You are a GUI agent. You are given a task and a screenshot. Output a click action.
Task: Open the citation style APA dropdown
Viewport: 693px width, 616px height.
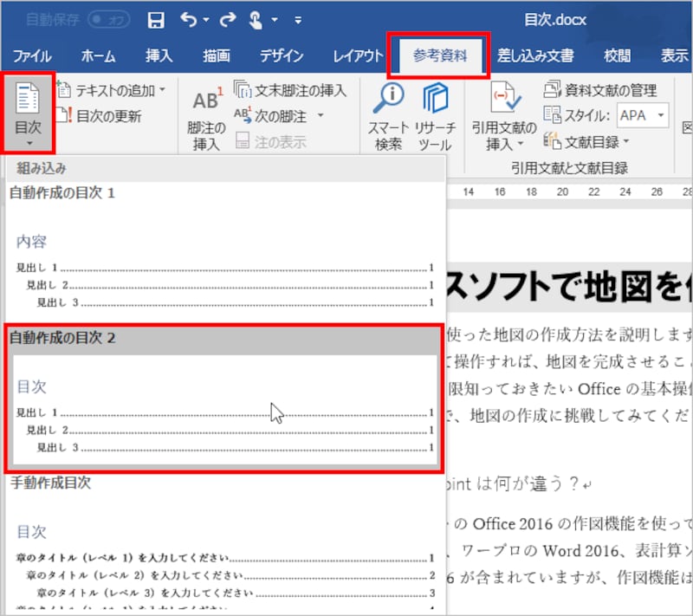coord(643,115)
